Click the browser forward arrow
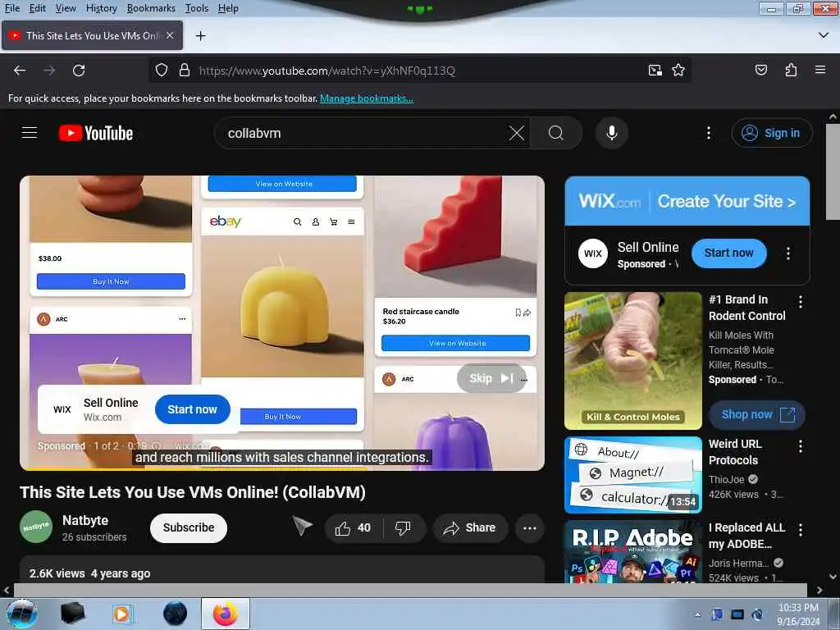 pos(49,71)
